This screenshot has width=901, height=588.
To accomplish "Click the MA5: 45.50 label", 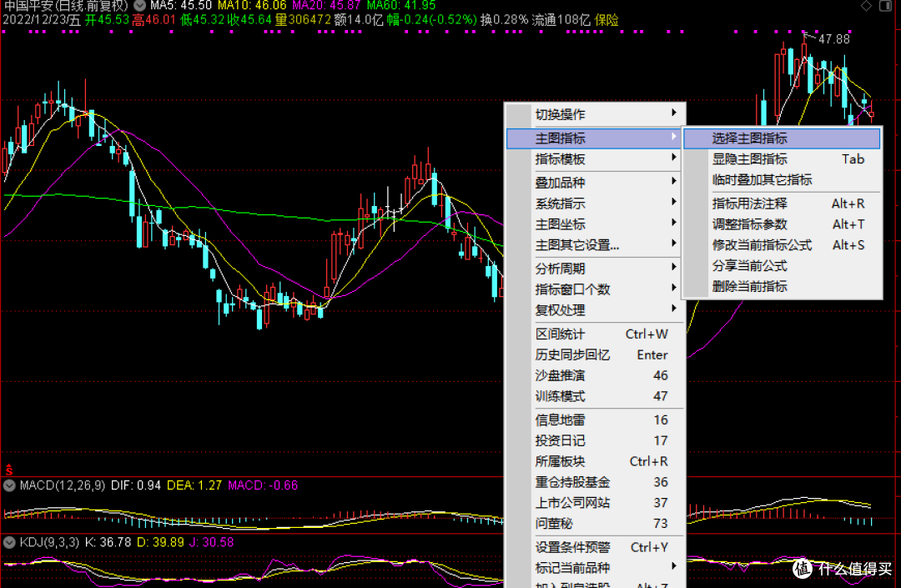I will coord(181,6).
